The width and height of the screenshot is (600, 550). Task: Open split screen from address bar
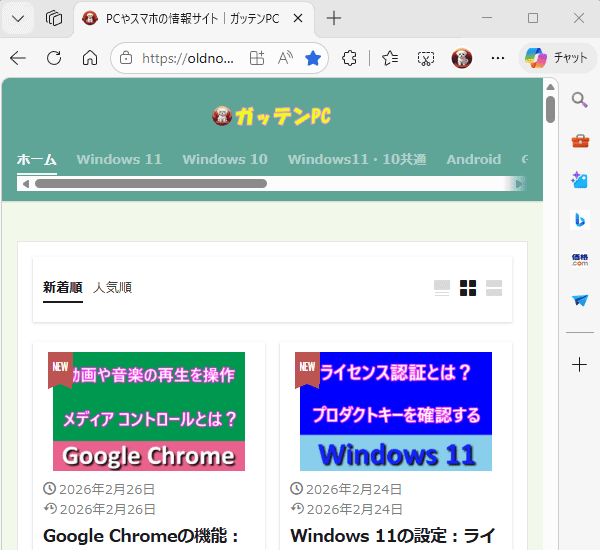(x=257, y=58)
